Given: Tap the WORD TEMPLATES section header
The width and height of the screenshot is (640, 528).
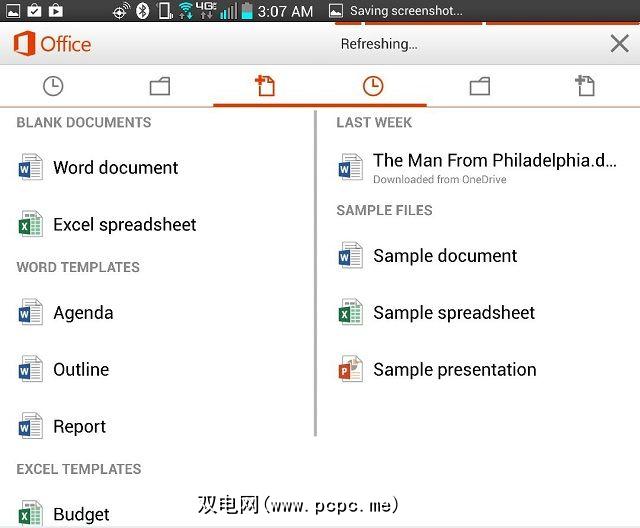Looking at the screenshot, I should tap(78, 267).
